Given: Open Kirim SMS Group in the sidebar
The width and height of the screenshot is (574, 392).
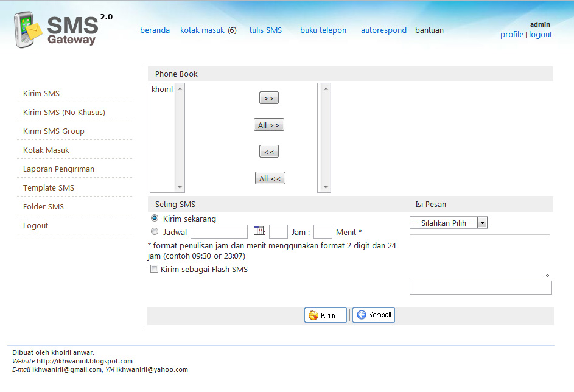Looking at the screenshot, I should (x=54, y=131).
